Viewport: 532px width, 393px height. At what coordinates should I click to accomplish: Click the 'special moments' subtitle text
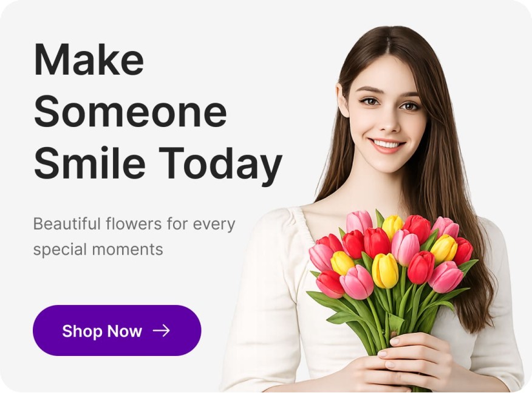(x=98, y=250)
